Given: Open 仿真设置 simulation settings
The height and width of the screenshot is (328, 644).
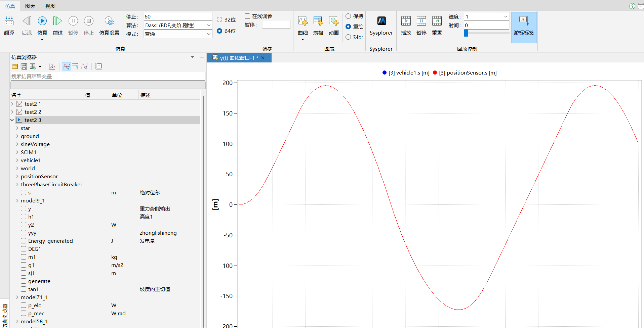Looking at the screenshot, I should (x=109, y=21).
